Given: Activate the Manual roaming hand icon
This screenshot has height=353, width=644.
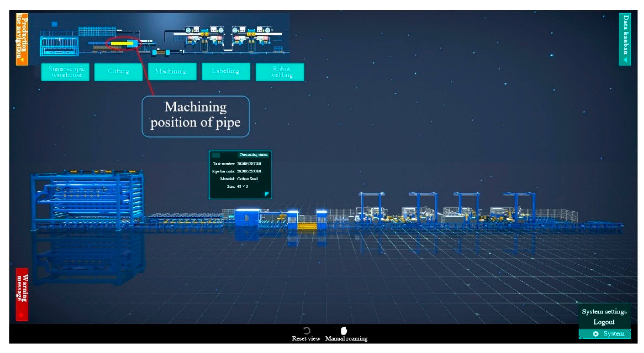Looking at the screenshot, I should click(x=344, y=330).
